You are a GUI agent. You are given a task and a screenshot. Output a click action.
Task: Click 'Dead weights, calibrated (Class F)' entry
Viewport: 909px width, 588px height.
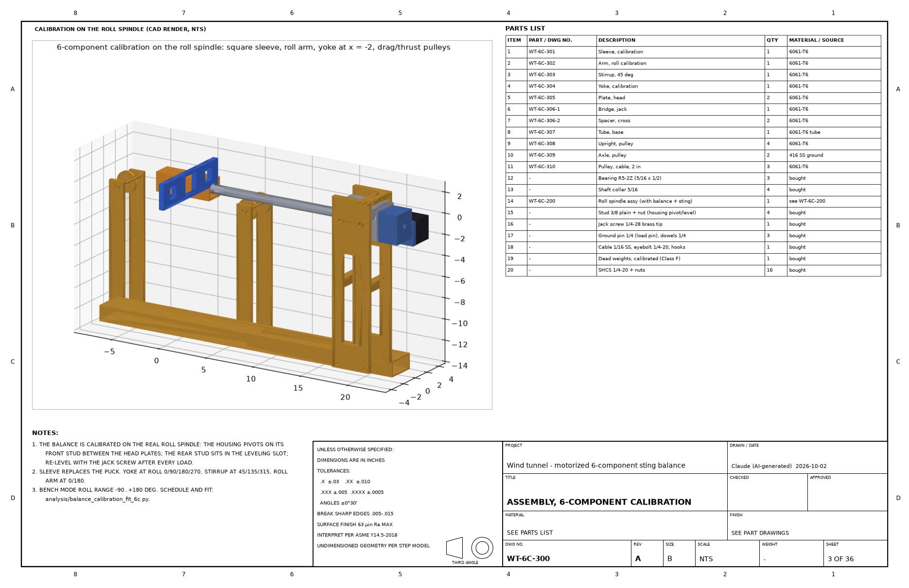639,259
